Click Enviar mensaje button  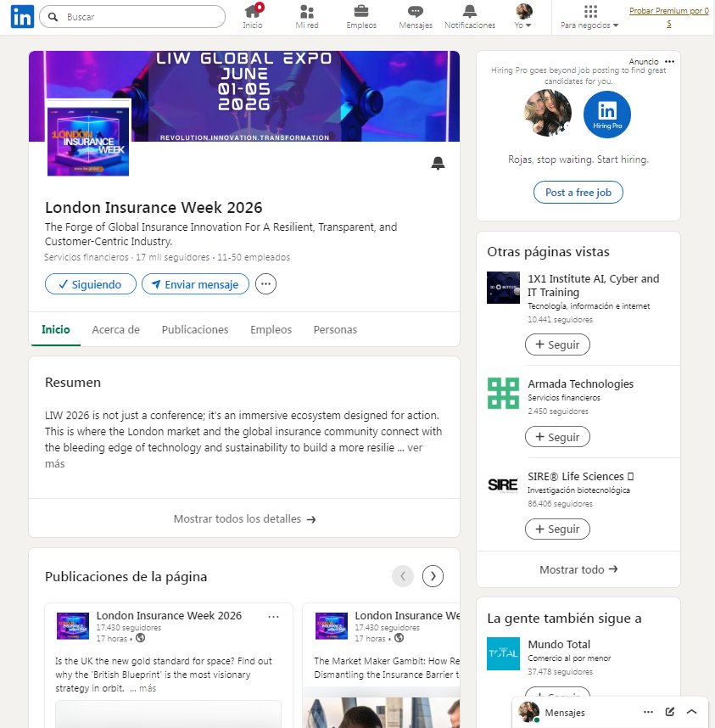[x=195, y=284]
